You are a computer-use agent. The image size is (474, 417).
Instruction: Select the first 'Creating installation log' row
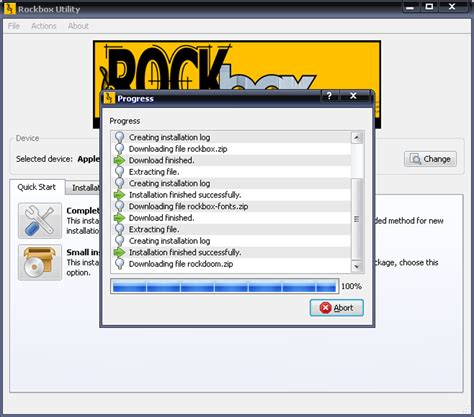[x=231, y=137]
